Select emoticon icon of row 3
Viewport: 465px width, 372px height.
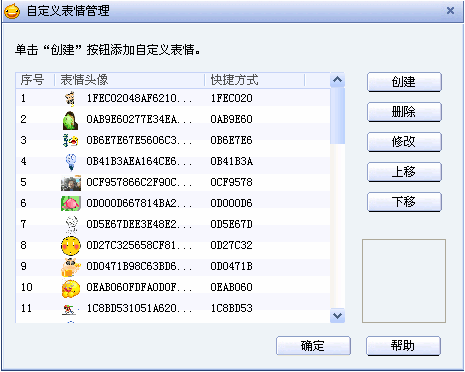pos(70,141)
